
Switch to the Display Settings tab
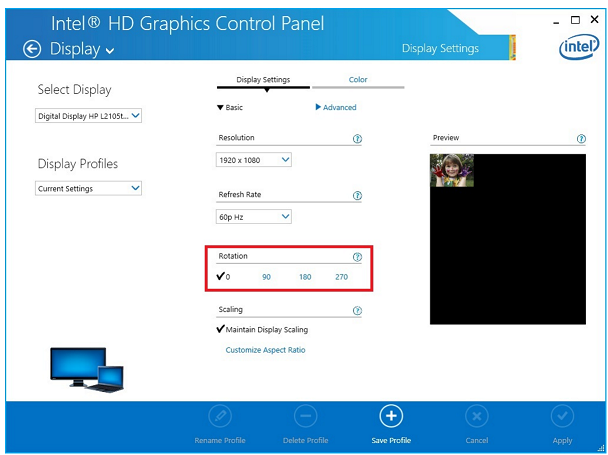[x=263, y=80]
